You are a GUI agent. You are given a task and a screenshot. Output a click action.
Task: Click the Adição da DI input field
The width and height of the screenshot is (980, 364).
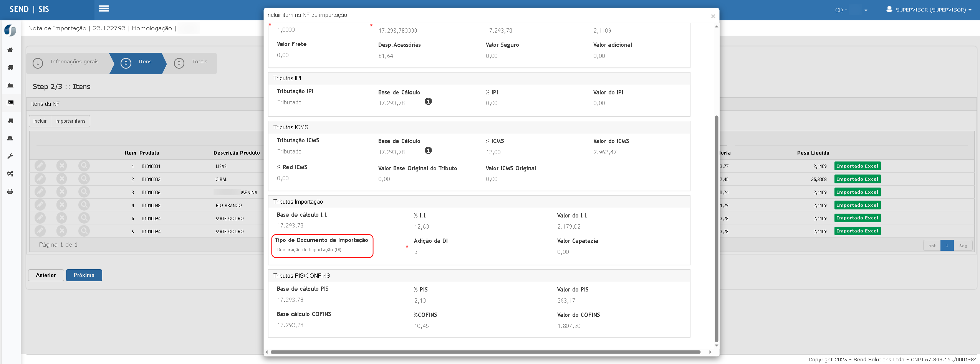click(461, 252)
